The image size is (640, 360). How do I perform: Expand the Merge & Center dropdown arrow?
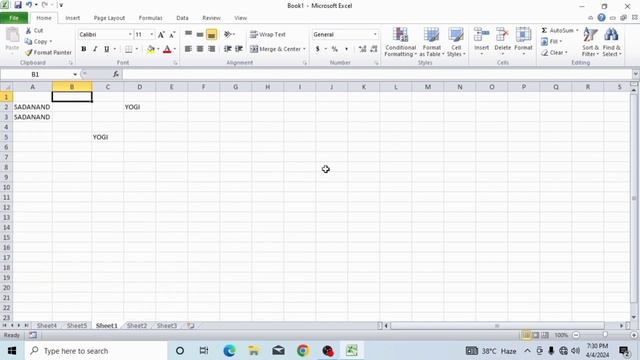tap(304, 49)
